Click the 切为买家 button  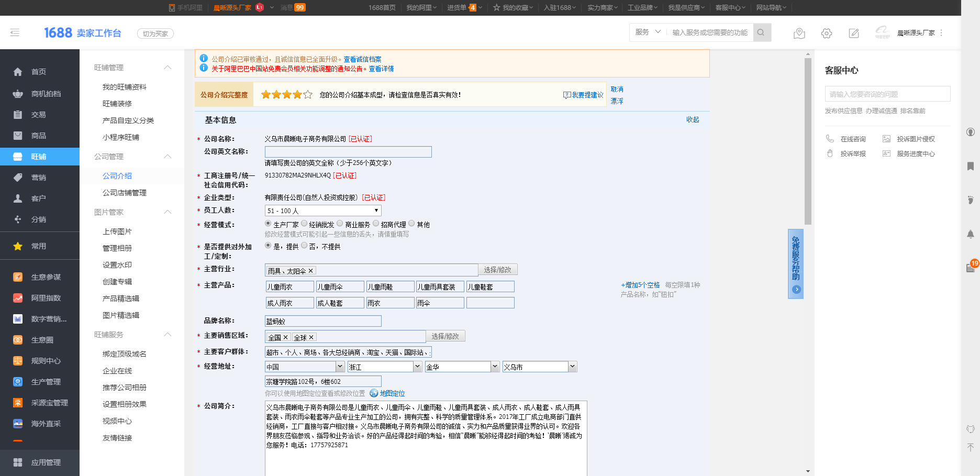[x=155, y=34]
